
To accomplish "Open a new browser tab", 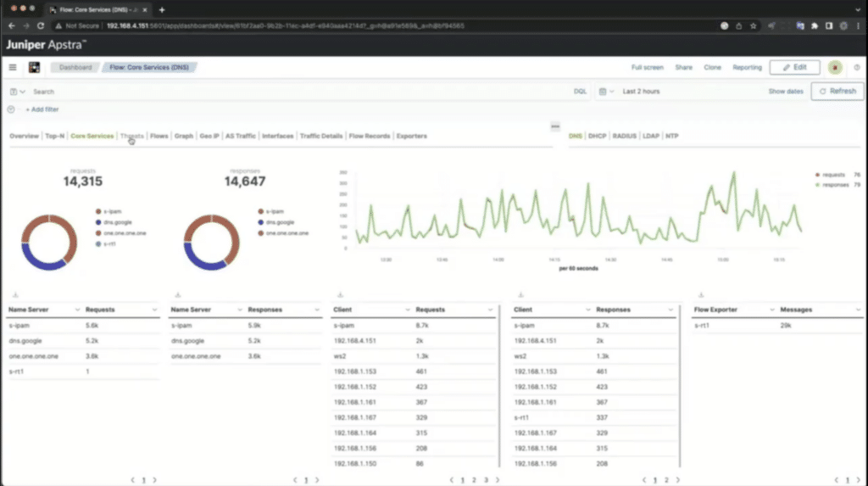I will (162, 9).
